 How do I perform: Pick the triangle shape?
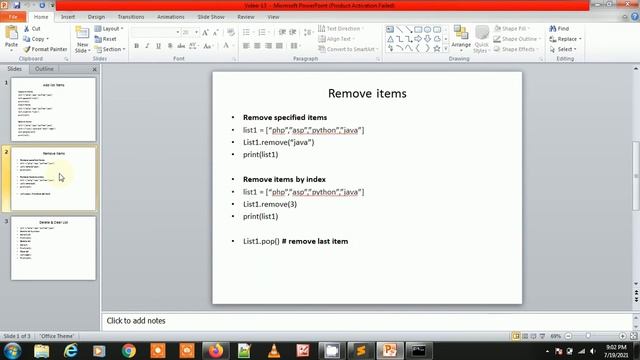point(390,39)
